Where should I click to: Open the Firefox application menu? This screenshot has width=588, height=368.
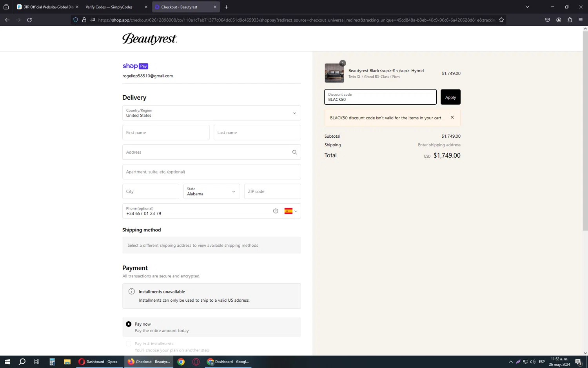[581, 20]
